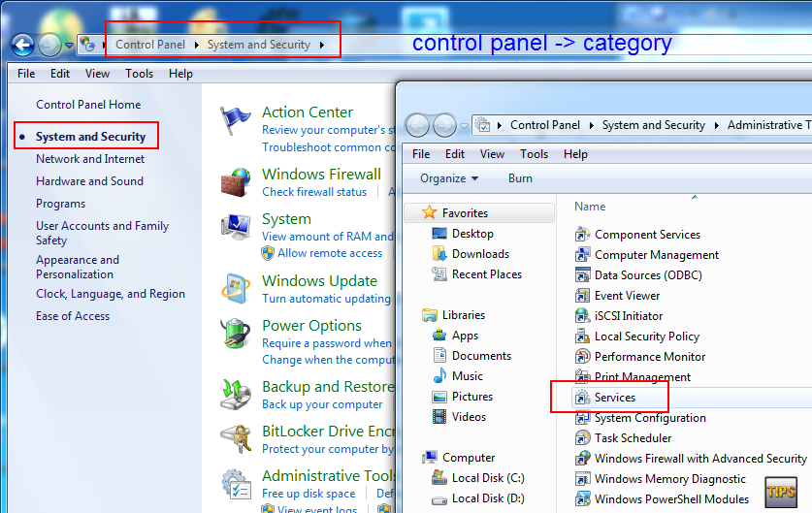The height and width of the screenshot is (513, 812).
Task: Click the Power Options battery icon
Action: 236,333
